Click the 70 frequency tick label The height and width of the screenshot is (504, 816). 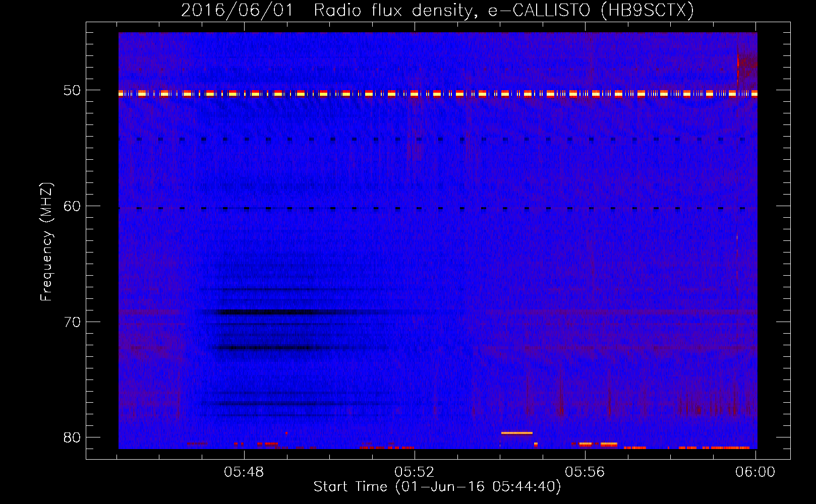point(72,322)
